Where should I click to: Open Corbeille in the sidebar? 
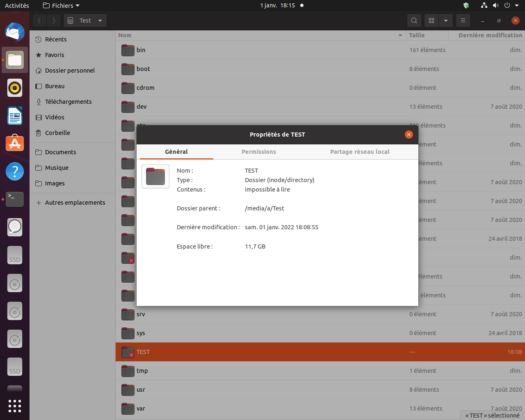[73, 133]
